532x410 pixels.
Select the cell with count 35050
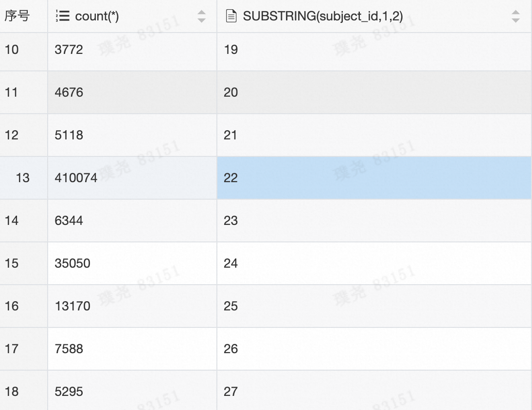pos(72,263)
